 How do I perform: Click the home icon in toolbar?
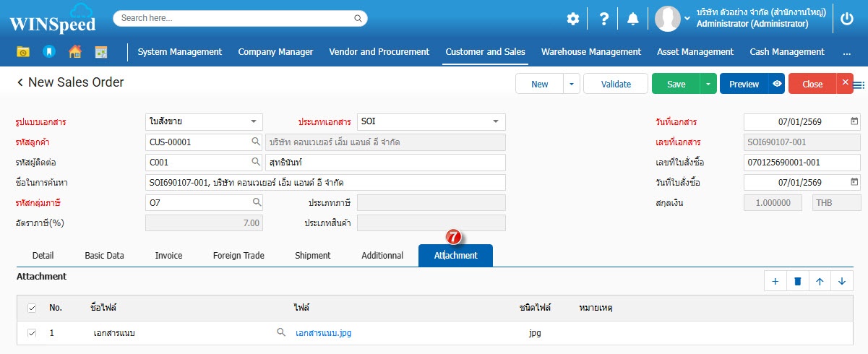point(74,52)
